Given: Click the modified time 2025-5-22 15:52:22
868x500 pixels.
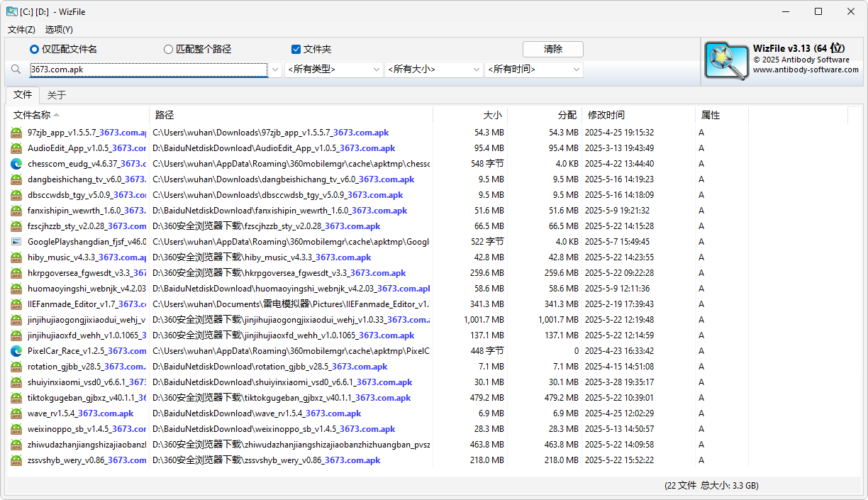Looking at the screenshot, I should (619, 460).
